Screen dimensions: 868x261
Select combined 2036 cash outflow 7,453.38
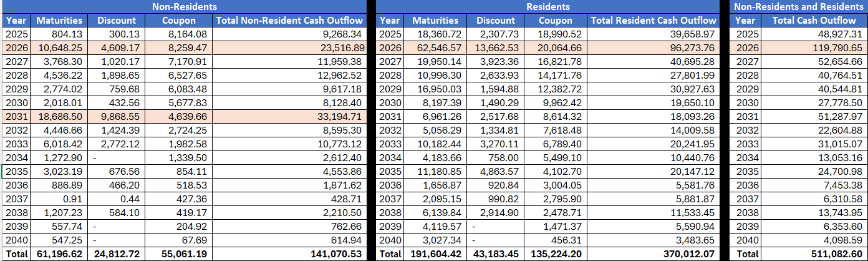tap(813, 185)
